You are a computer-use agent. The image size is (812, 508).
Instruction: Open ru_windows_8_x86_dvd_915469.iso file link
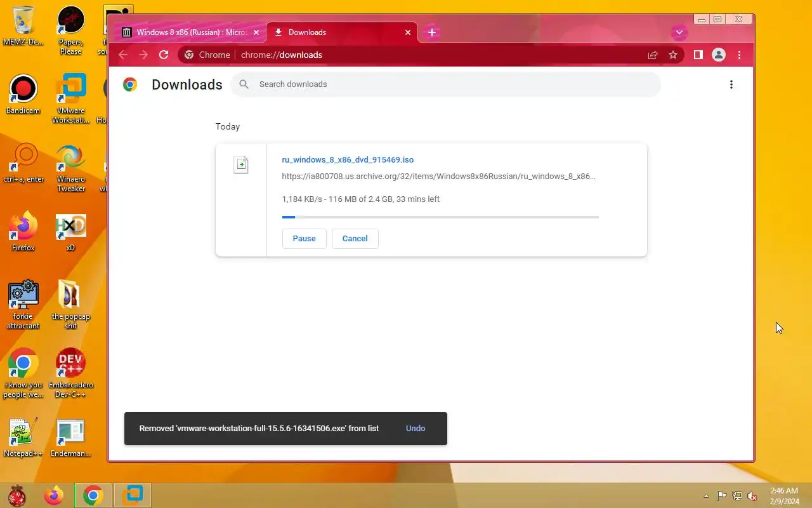pos(348,159)
